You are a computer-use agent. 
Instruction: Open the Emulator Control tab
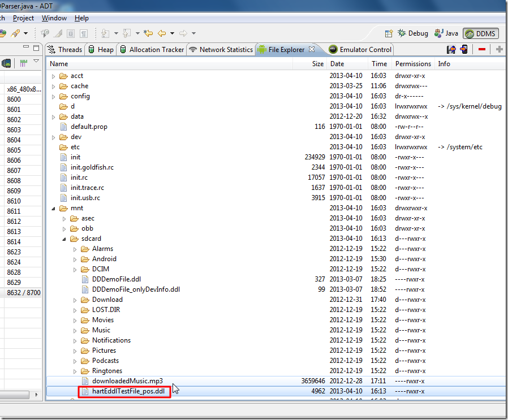click(360, 50)
